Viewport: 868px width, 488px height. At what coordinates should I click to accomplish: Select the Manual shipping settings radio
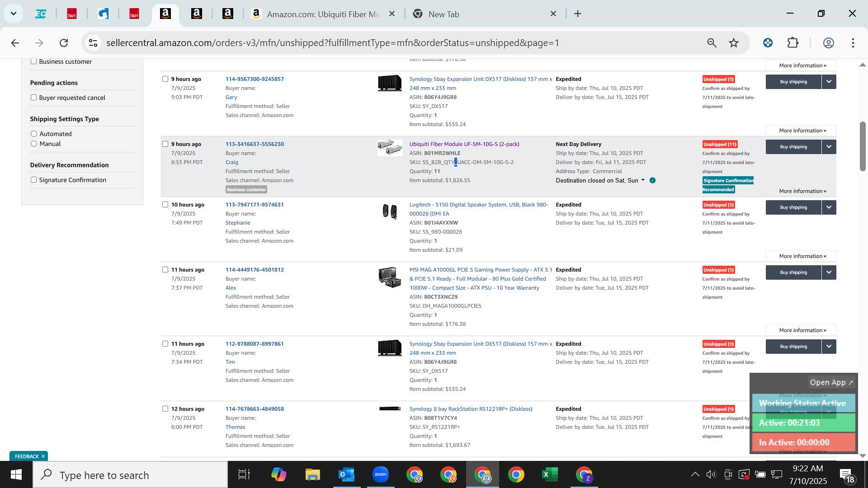coord(34,144)
